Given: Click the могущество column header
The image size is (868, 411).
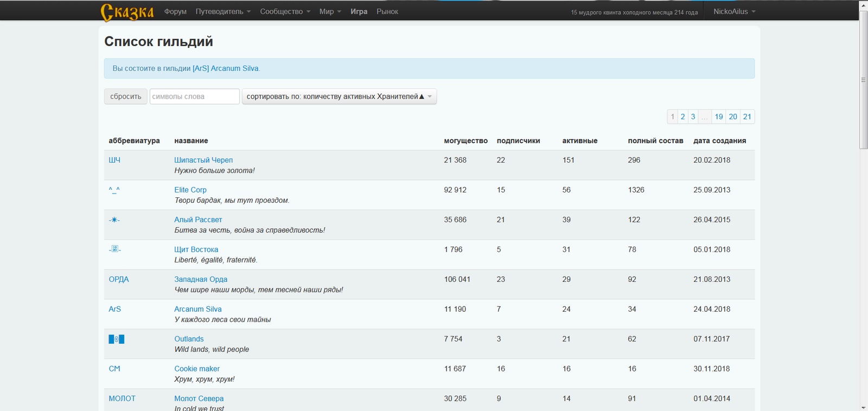Looking at the screenshot, I should (x=466, y=140).
